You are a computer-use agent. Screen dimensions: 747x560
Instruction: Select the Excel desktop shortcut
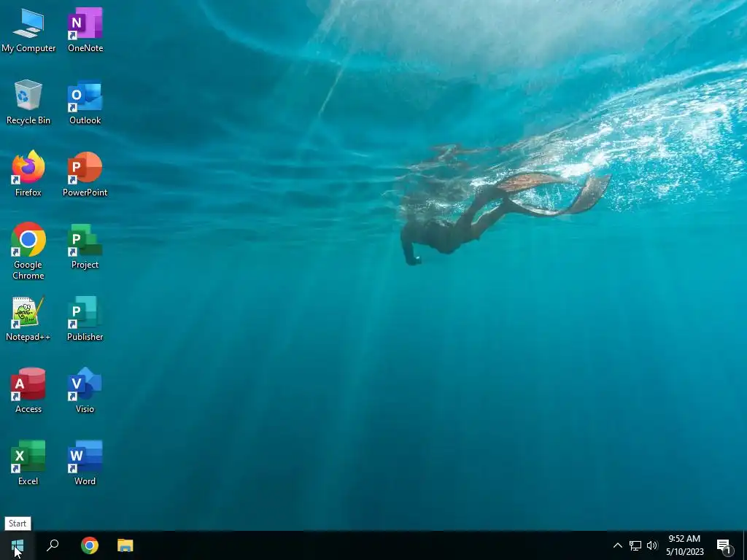(x=28, y=463)
